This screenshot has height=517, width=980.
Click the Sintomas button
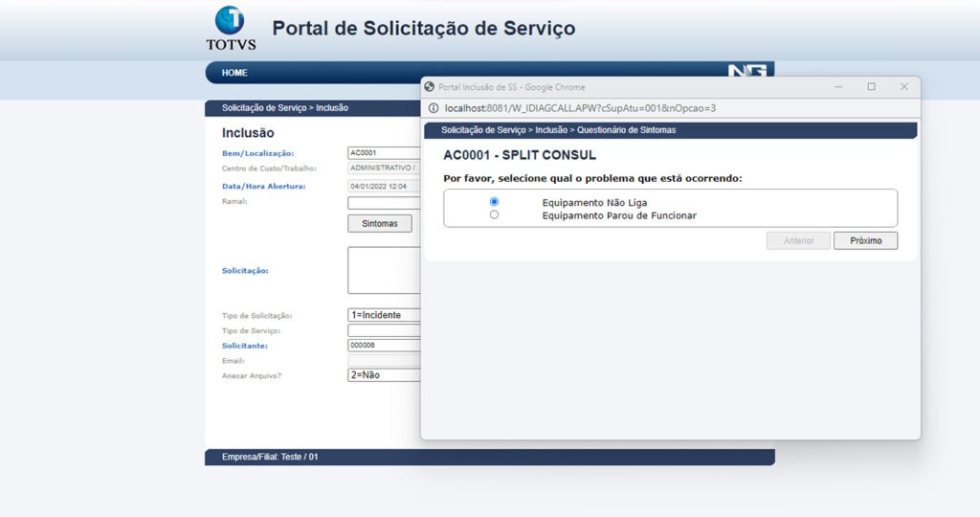(x=380, y=223)
